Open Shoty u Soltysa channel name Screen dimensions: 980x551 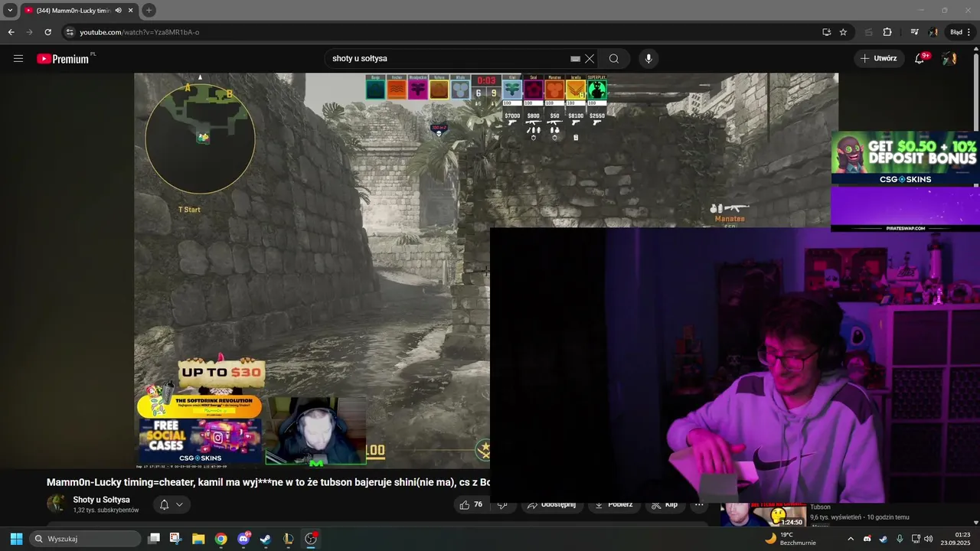point(101,500)
